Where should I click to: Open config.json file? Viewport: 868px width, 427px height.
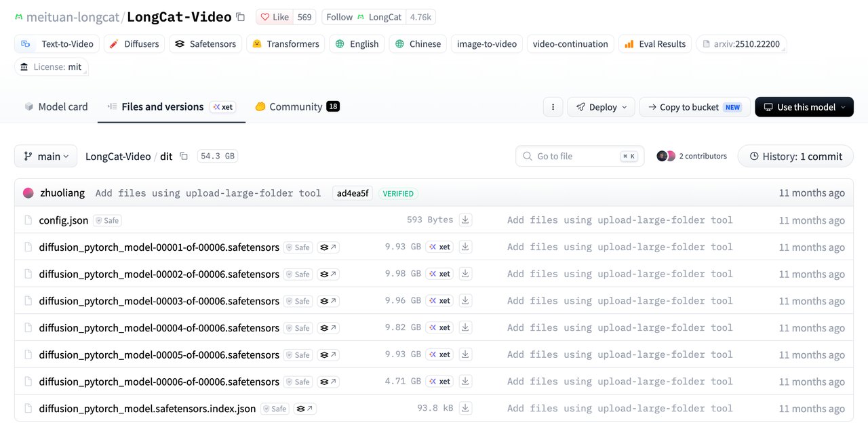64,220
